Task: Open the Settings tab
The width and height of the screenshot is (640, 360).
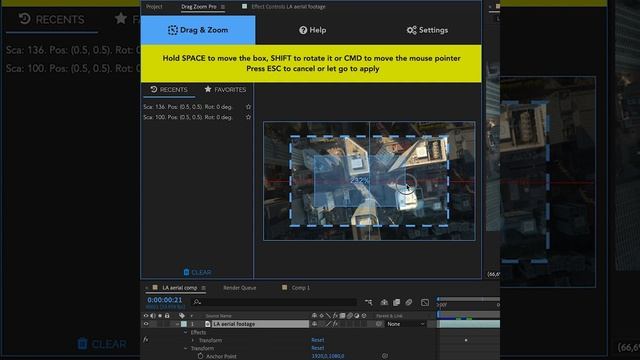Action: pyautogui.click(x=427, y=30)
